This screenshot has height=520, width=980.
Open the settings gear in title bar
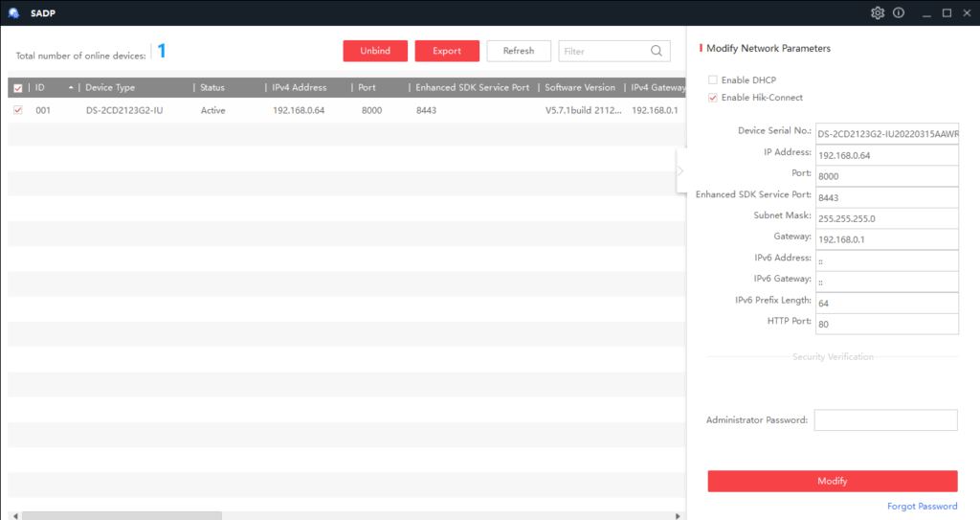[x=878, y=12]
